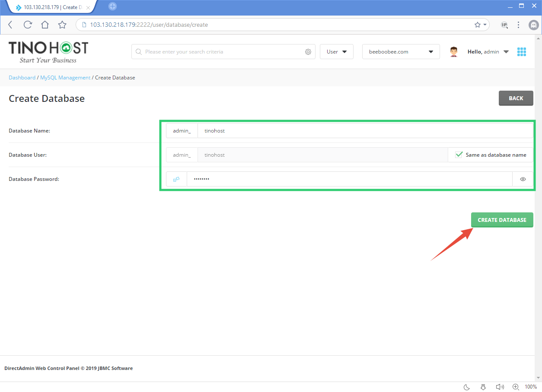Show the password using the eye icon

(x=523, y=179)
